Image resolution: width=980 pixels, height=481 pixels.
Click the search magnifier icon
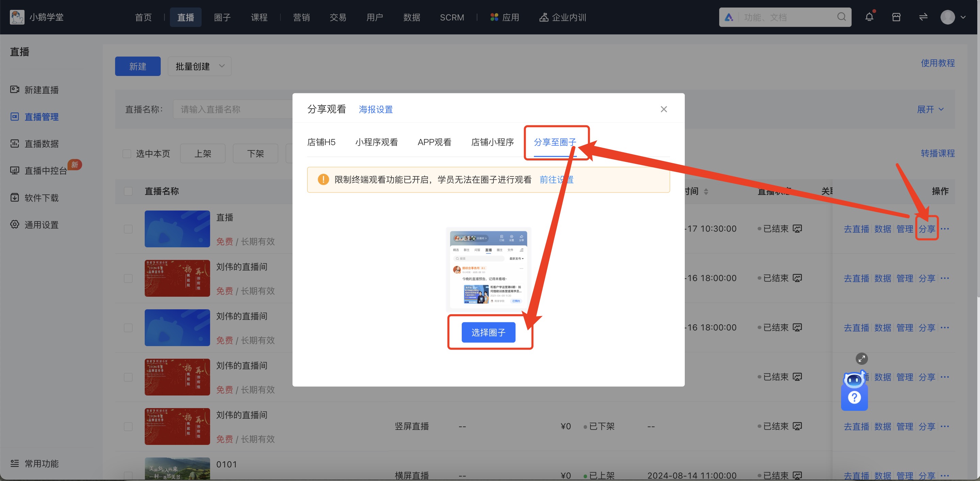(841, 17)
